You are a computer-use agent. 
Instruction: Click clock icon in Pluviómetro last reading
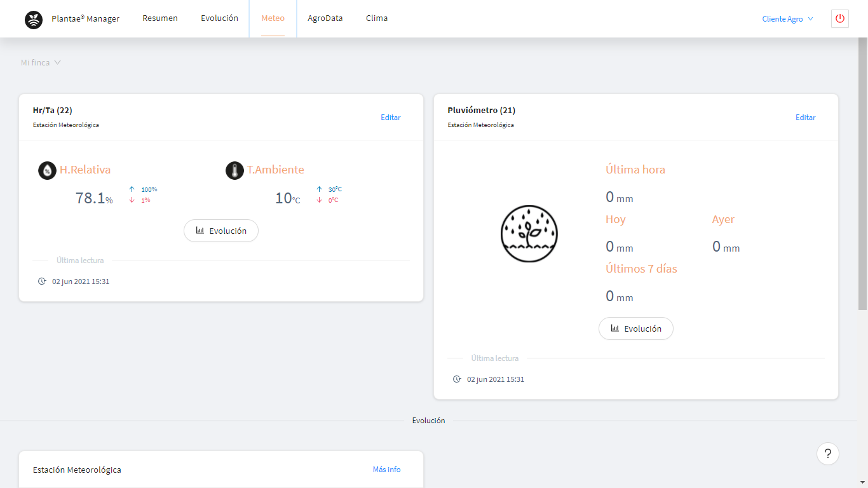pyautogui.click(x=457, y=379)
